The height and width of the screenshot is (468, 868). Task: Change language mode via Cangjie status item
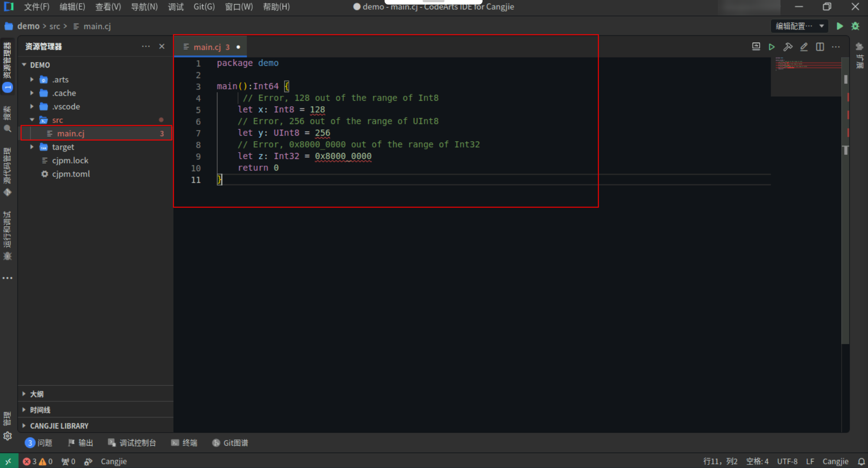[x=835, y=461]
